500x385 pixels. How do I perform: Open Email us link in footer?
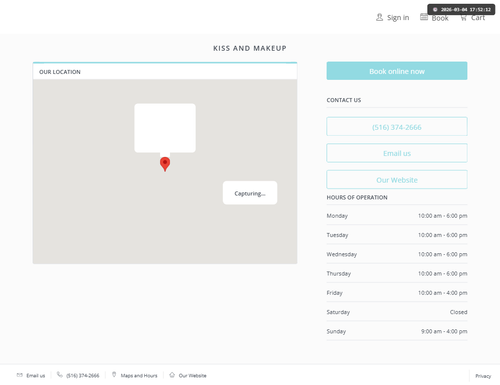click(36, 376)
